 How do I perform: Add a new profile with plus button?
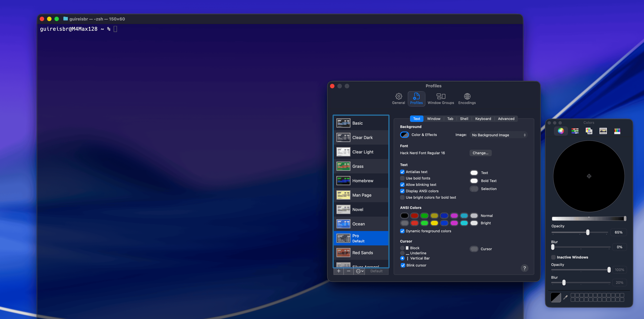(338, 271)
